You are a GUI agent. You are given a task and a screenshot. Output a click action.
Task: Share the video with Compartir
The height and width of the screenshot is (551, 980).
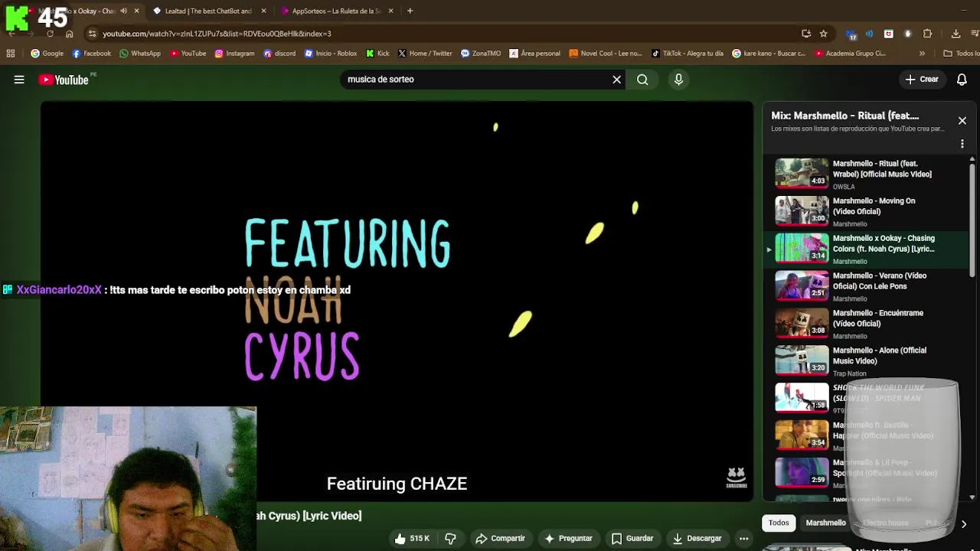pyautogui.click(x=500, y=539)
